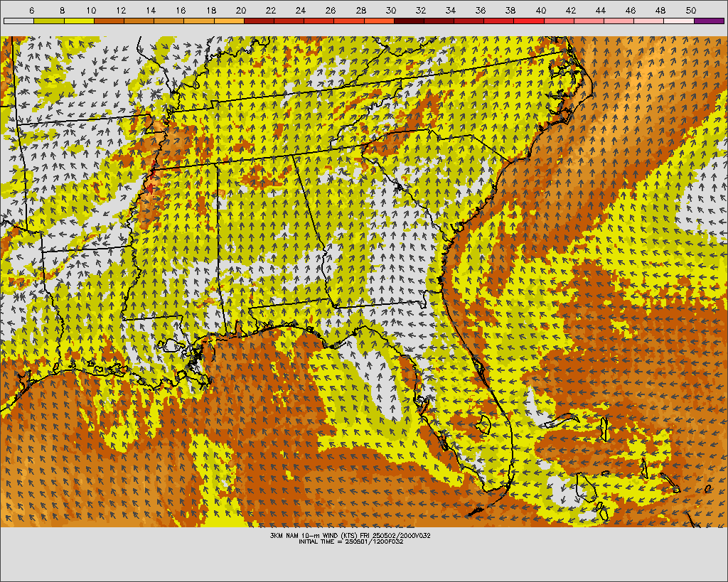Pick the orange-red swatch between 28 and 30

pyautogui.click(x=380, y=21)
